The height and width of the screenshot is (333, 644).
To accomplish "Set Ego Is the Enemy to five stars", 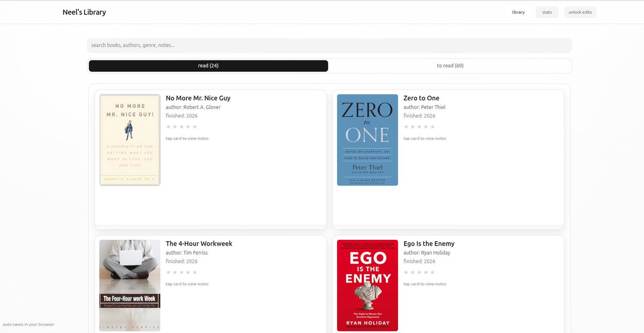I will coord(433,272).
